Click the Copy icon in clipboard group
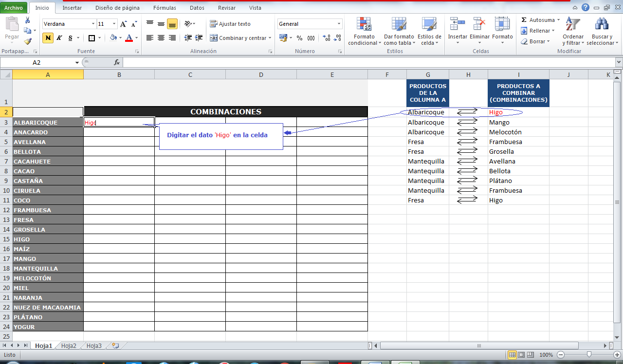 [28, 31]
